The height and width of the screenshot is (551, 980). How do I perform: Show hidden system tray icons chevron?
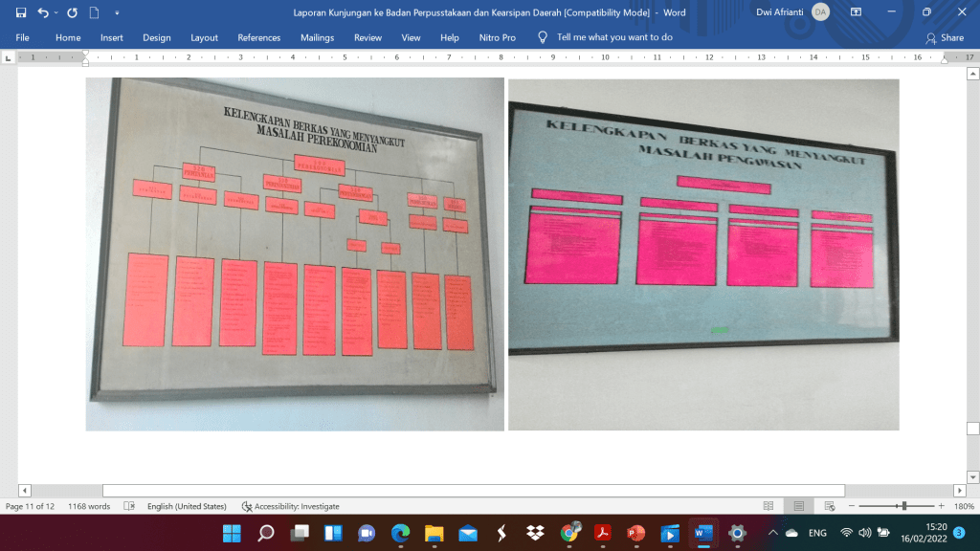[772, 533]
